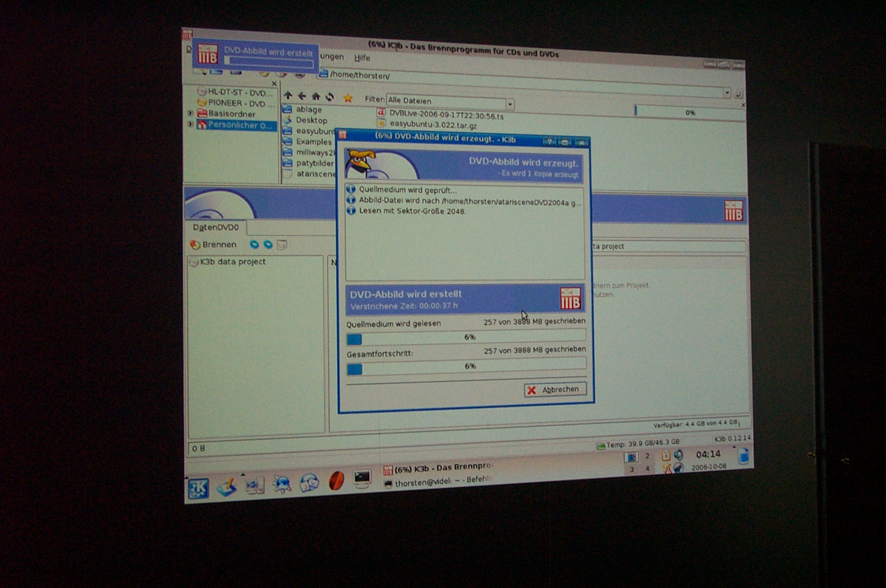Screen dimensions: 886x588
Task: Click the volume speaker tray icon
Action: click(x=679, y=455)
